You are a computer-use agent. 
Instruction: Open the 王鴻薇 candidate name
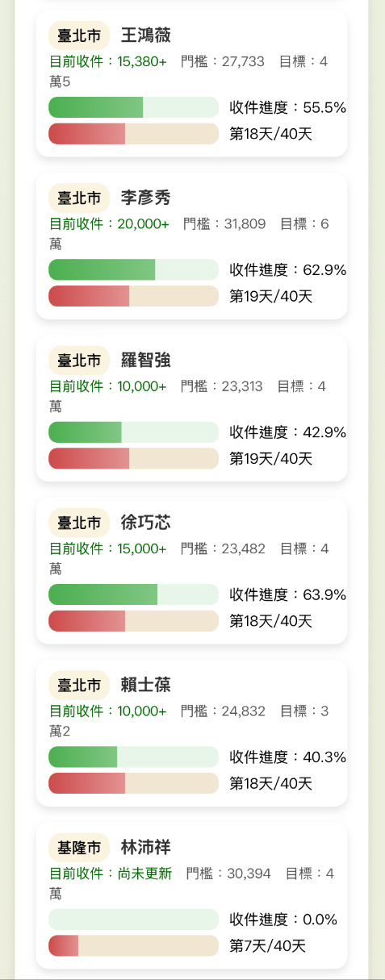[x=146, y=35]
